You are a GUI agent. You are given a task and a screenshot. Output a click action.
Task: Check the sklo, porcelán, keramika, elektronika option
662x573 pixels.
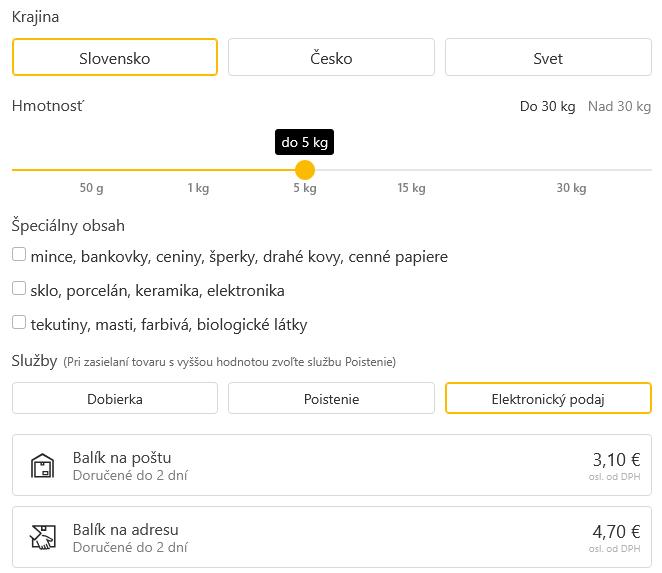tap(19, 289)
